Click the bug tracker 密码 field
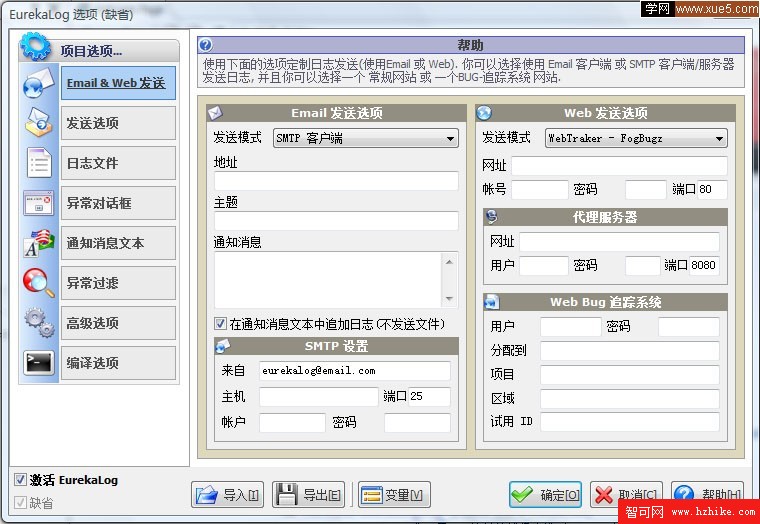This screenshot has width=760, height=524. pyautogui.click(x=689, y=327)
